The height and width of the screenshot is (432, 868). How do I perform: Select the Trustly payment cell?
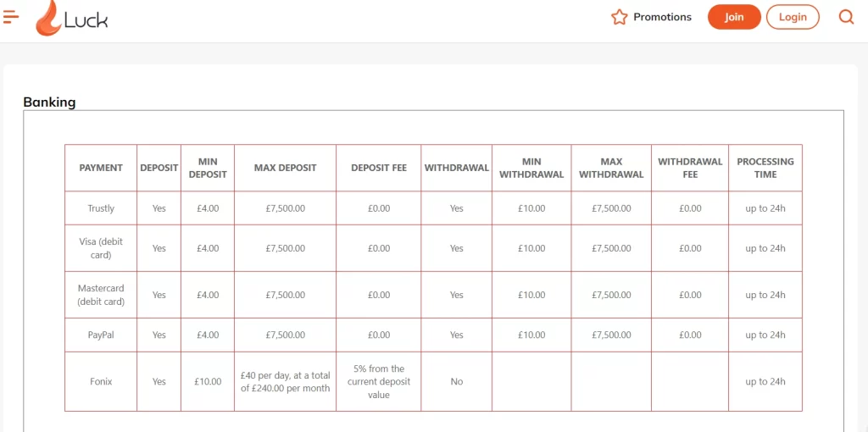tap(101, 208)
